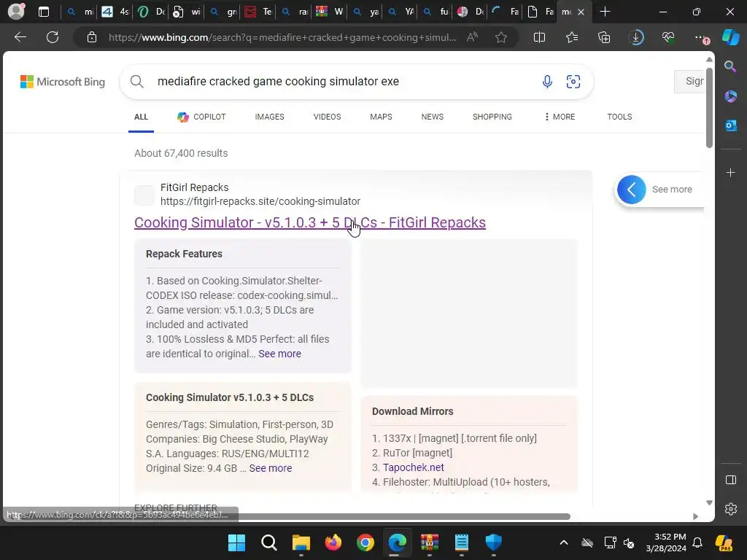Toggle sidebar visibility at bottom right
The height and width of the screenshot is (560, 747).
point(731,480)
